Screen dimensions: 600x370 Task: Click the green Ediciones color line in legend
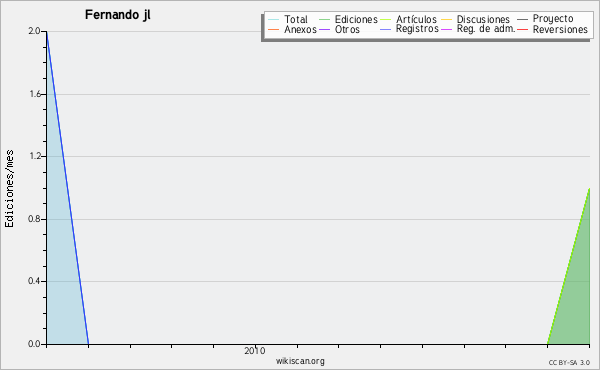[324, 19]
